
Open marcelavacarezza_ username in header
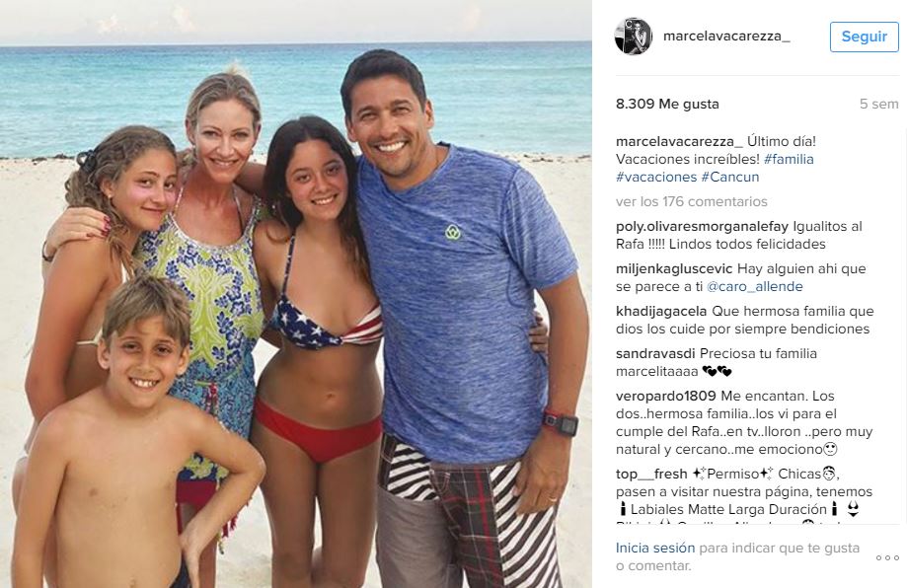pyautogui.click(x=726, y=36)
